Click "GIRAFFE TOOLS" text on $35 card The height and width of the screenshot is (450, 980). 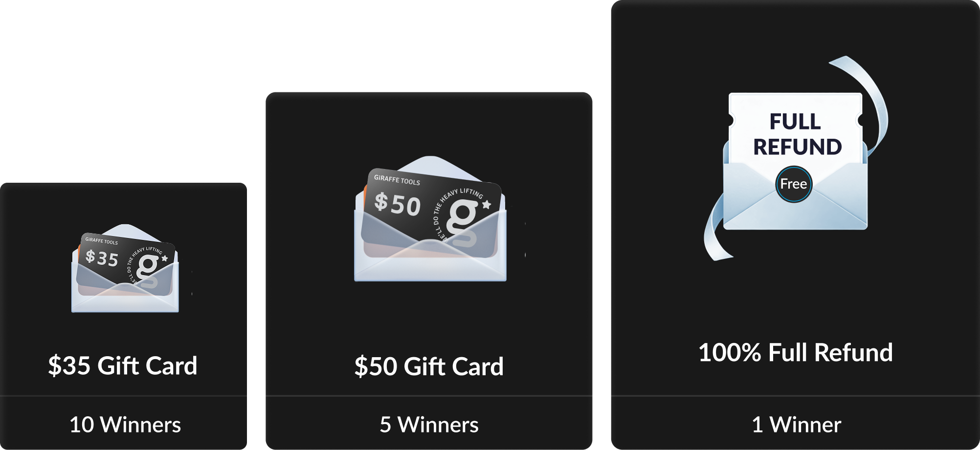(101, 241)
